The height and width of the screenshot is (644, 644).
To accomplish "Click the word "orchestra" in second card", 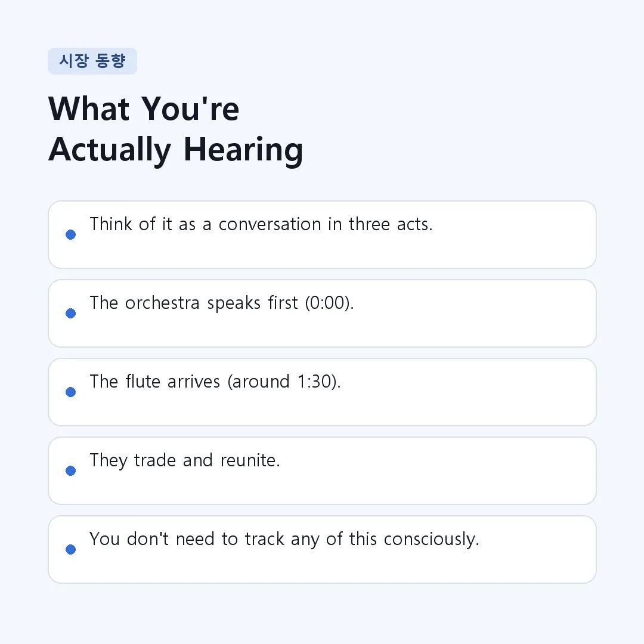I will click(x=162, y=303).
